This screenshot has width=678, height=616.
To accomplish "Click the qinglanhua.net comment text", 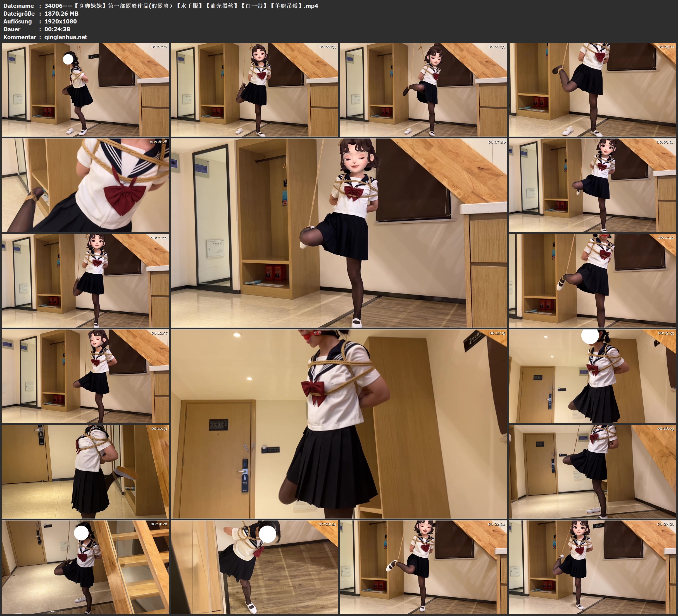I will point(66,37).
